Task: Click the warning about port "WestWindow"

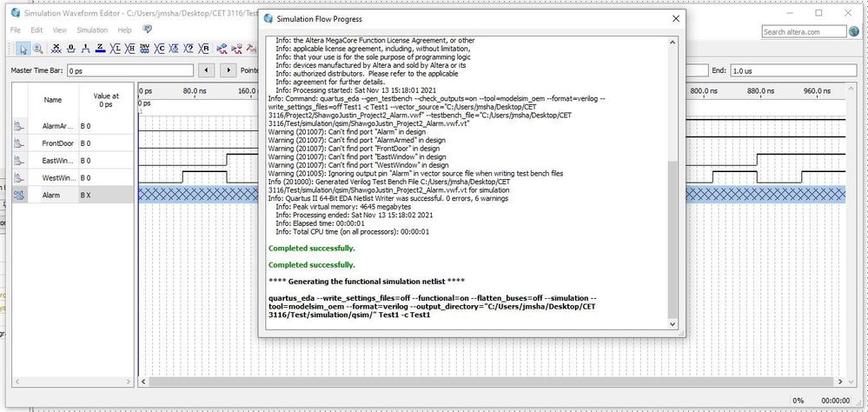Action: click(358, 165)
